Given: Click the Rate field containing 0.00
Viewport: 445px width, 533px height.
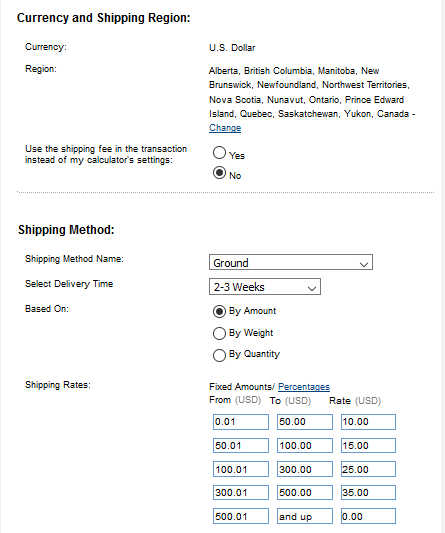Looking at the screenshot, I should [x=369, y=516].
